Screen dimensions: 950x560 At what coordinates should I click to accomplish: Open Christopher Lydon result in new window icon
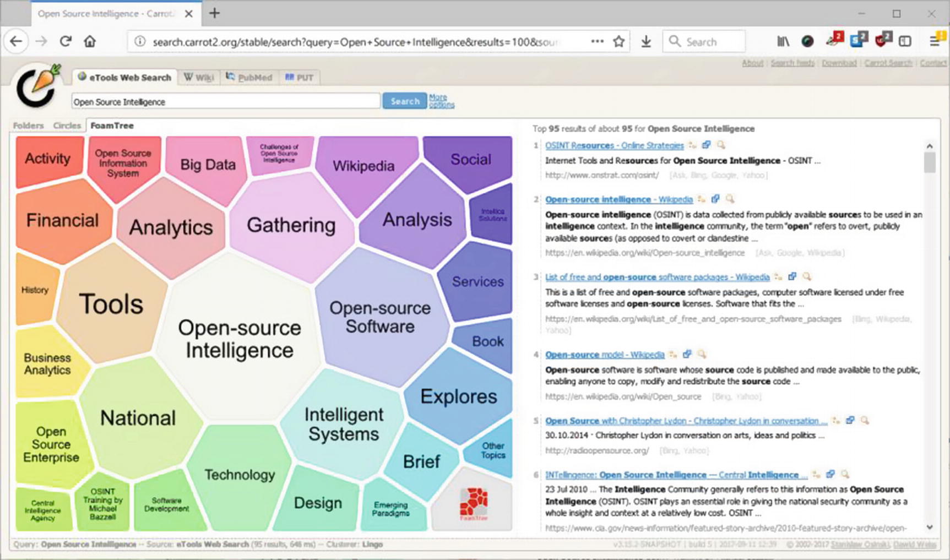pyautogui.click(x=850, y=420)
